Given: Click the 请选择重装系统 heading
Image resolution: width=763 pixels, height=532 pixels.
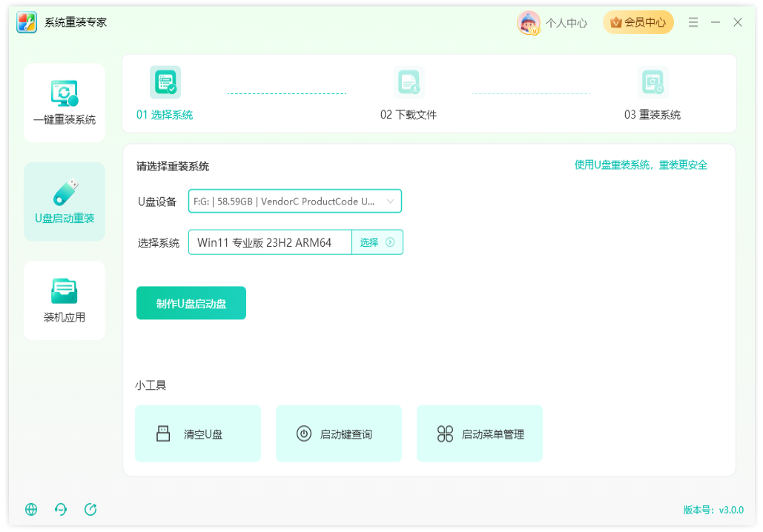Looking at the screenshot, I should pyautogui.click(x=173, y=166).
